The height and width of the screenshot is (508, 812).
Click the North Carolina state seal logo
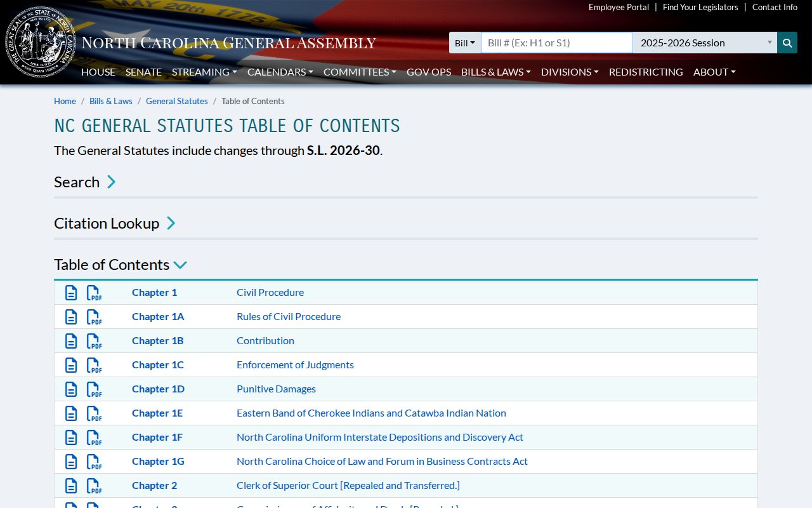(x=41, y=43)
